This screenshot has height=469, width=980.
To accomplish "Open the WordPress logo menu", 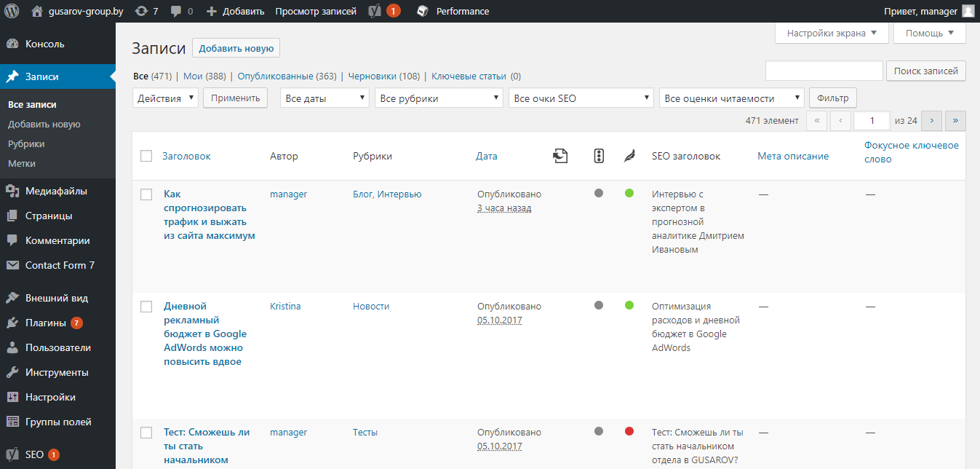I will click(x=11, y=11).
